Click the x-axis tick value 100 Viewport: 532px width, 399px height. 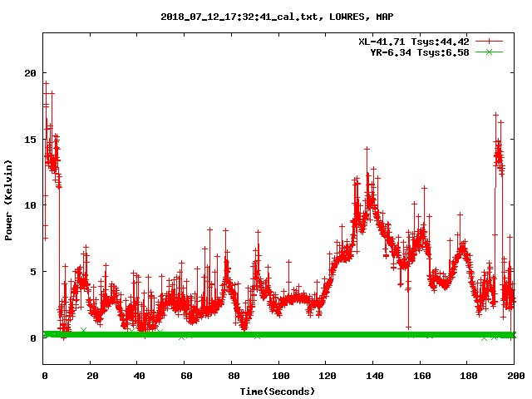point(281,376)
